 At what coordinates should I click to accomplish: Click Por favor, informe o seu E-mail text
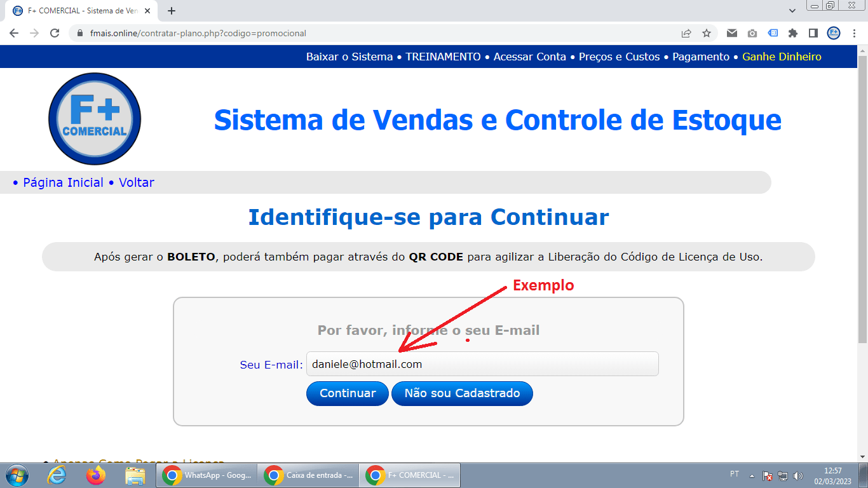point(428,330)
